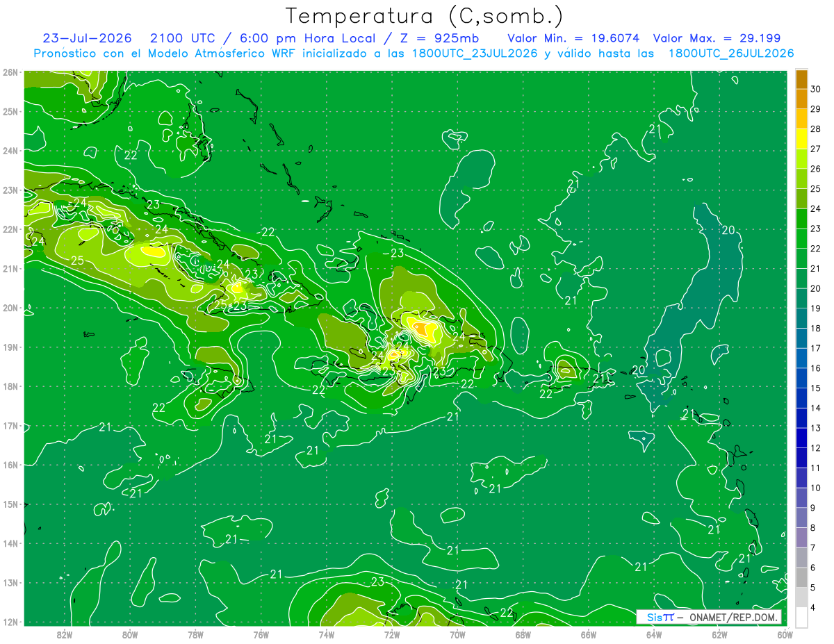Viewport: 834px width, 644px height.
Task: Click the "72W" longitude label
Action: coord(392,634)
